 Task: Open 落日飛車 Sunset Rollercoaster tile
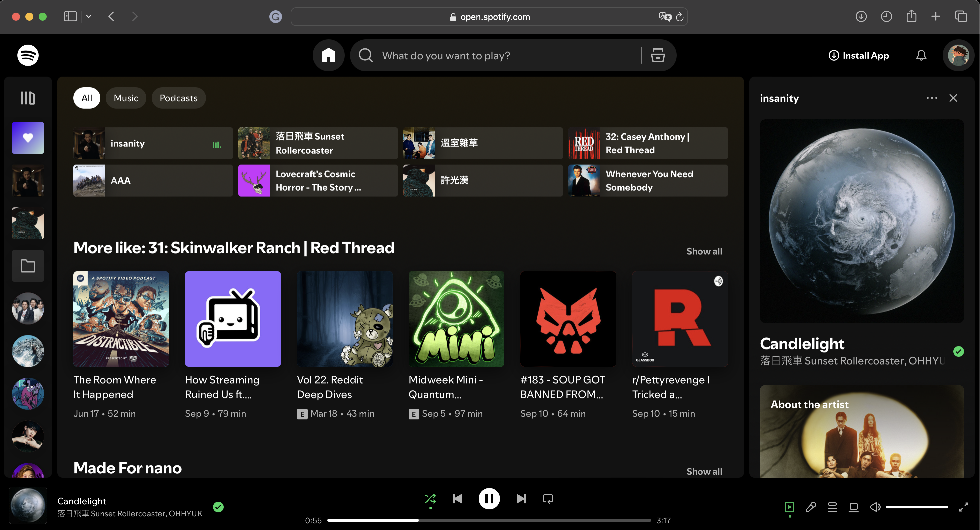coord(318,143)
